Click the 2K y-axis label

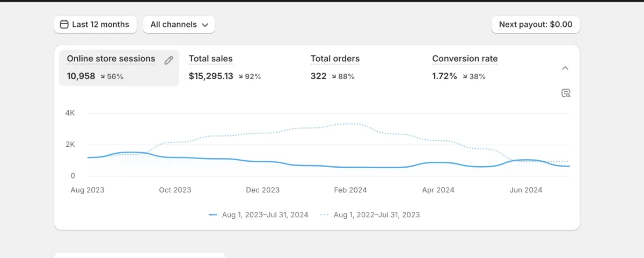pyautogui.click(x=70, y=145)
